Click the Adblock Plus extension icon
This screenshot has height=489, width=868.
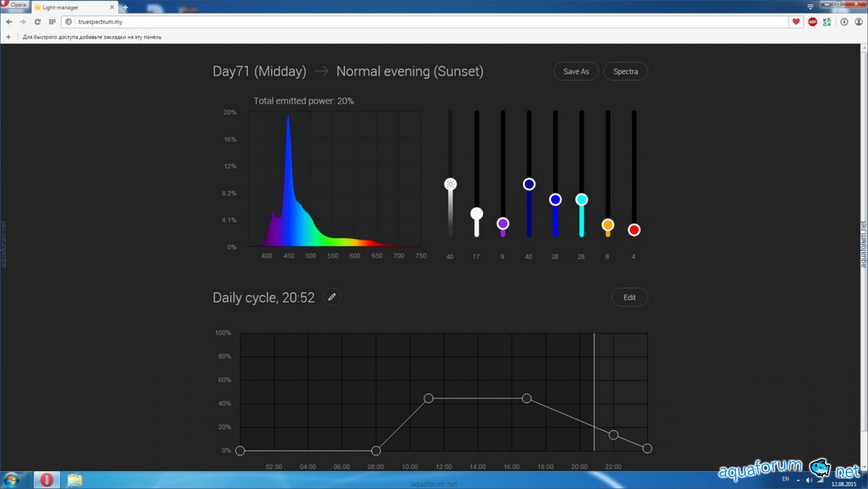pyautogui.click(x=812, y=22)
